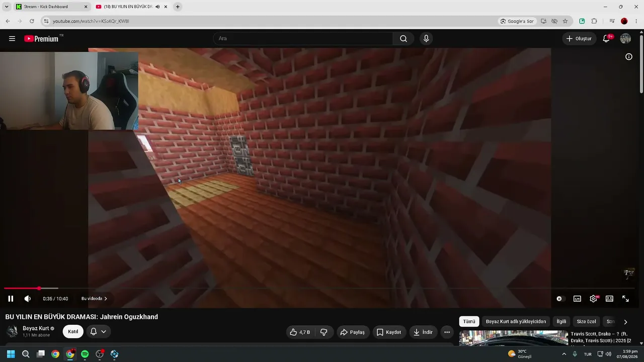Close the YouTube browser tab

(166, 7)
